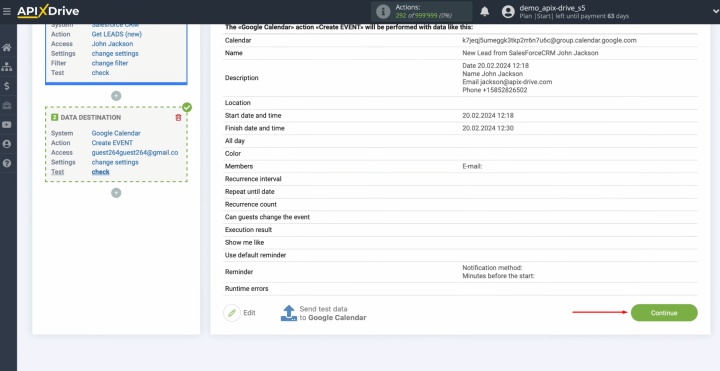Click the Edit pencil icon
This screenshot has width=720, height=371.
tap(232, 313)
